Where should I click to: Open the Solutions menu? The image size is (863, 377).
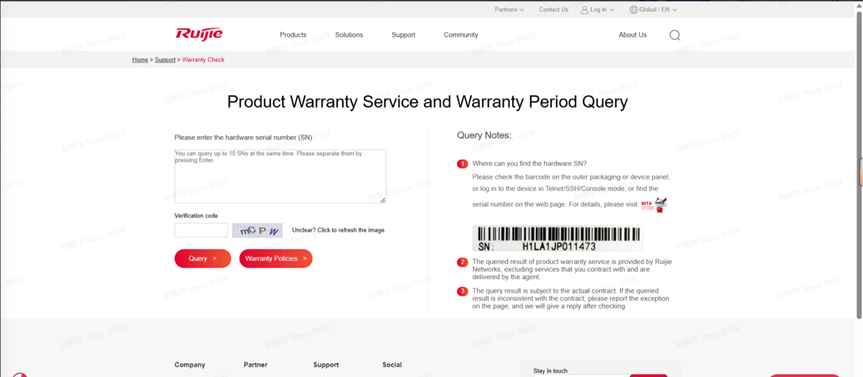pos(349,35)
